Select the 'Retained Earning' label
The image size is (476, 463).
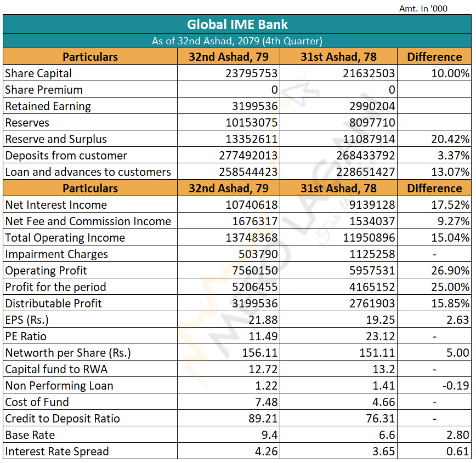48,106
